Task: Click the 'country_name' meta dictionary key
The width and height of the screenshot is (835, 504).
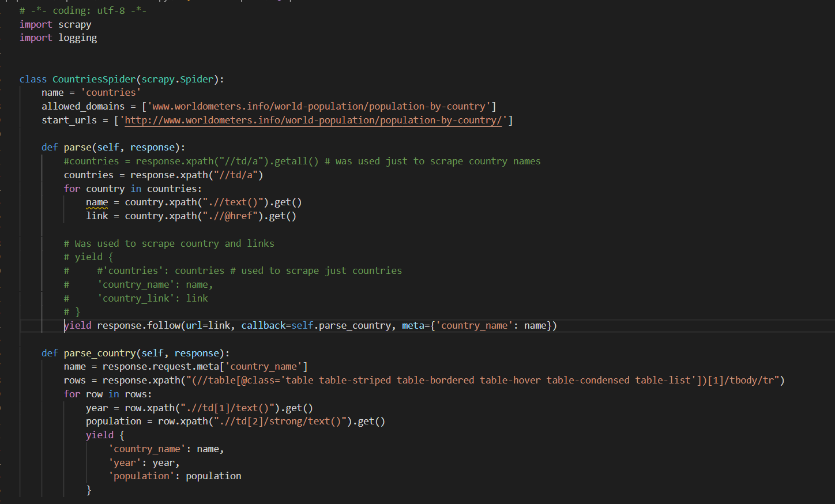Action: pyautogui.click(x=474, y=325)
